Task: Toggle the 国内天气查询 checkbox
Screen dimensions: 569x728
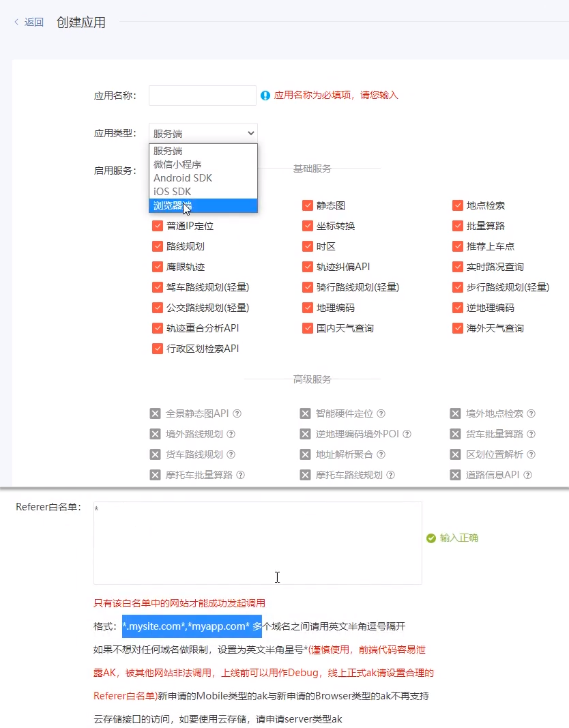Action: coord(307,327)
